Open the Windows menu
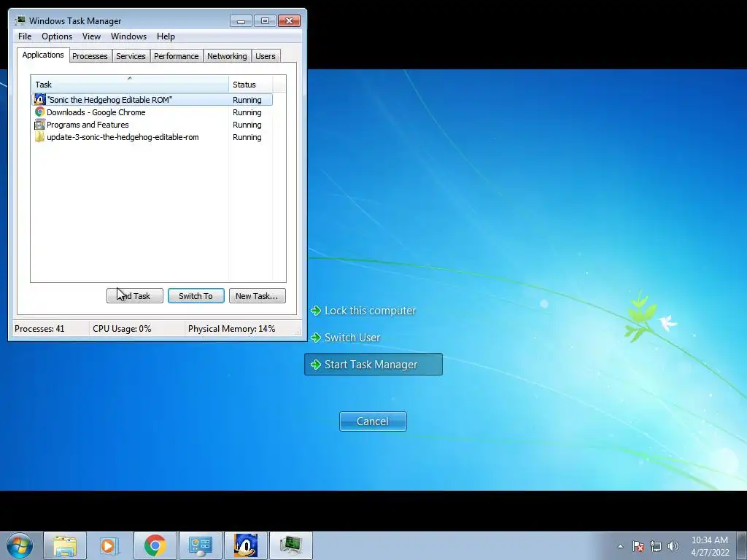The image size is (747, 560). [x=128, y=36]
